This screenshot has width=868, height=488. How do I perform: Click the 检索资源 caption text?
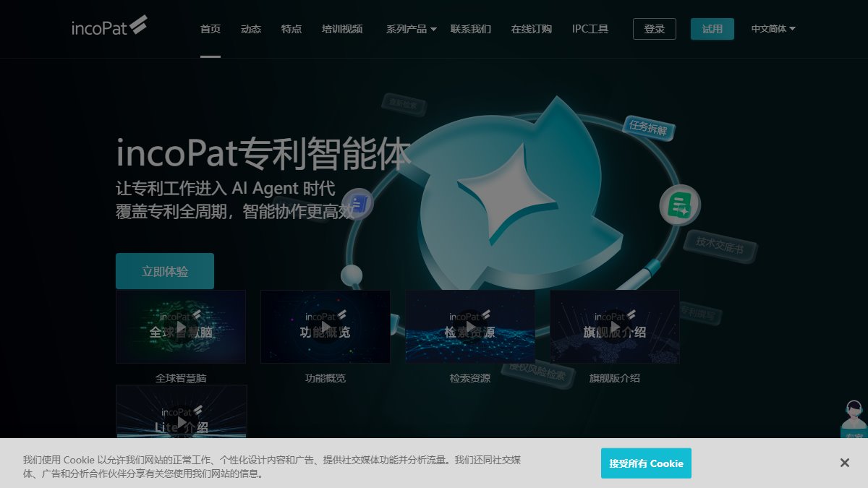coord(470,378)
